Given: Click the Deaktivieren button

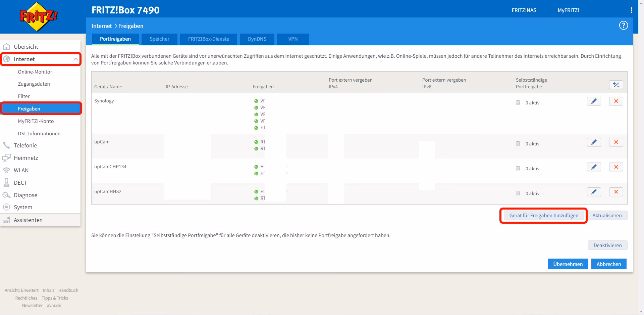Looking at the screenshot, I should pyautogui.click(x=607, y=245).
